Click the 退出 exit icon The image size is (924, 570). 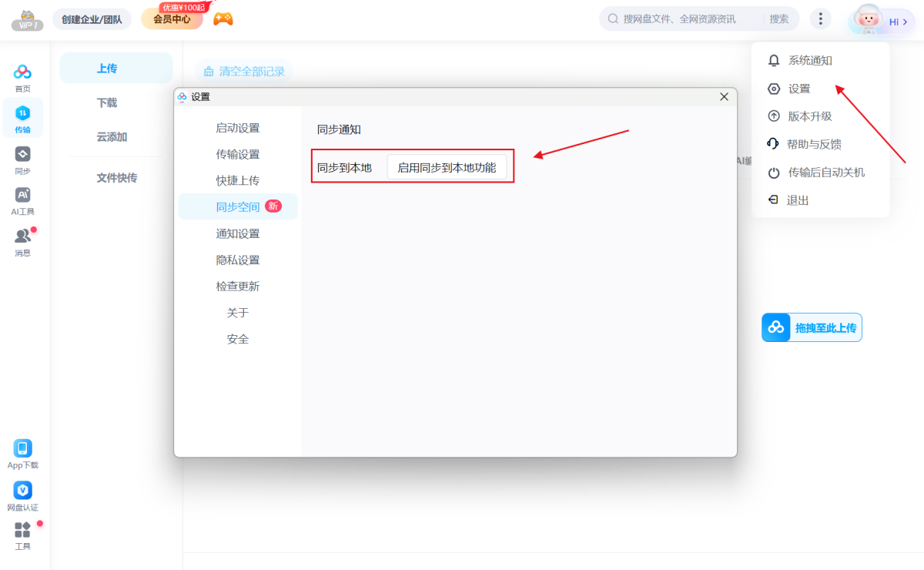[x=774, y=200]
